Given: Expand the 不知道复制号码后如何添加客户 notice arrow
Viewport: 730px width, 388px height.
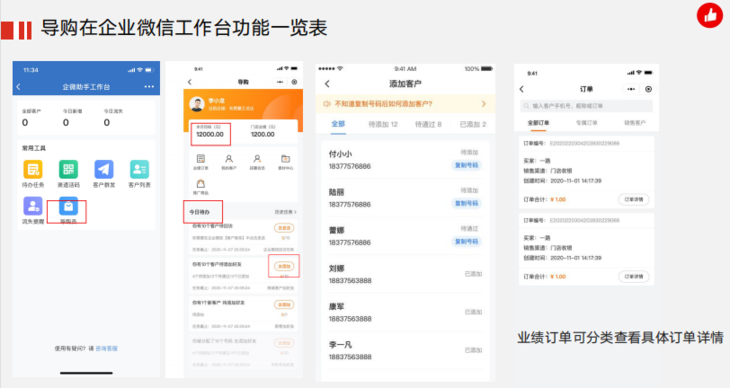Looking at the screenshot, I should 483,104.
